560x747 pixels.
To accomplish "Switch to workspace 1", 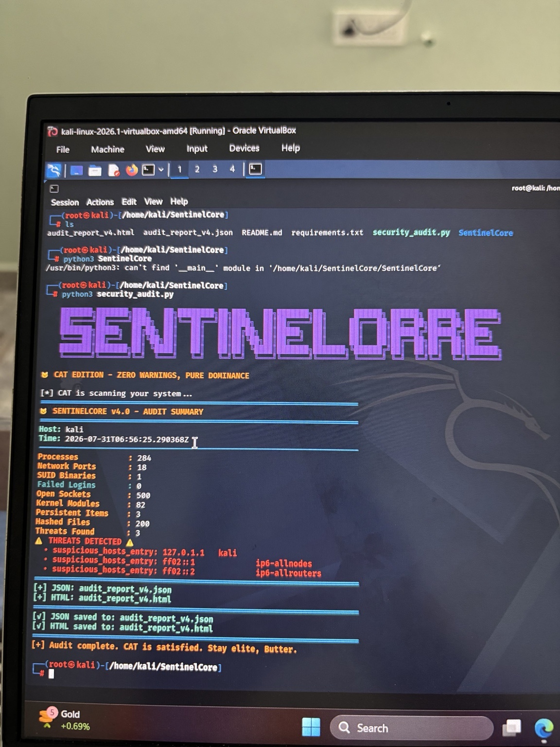I will tap(179, 169).
